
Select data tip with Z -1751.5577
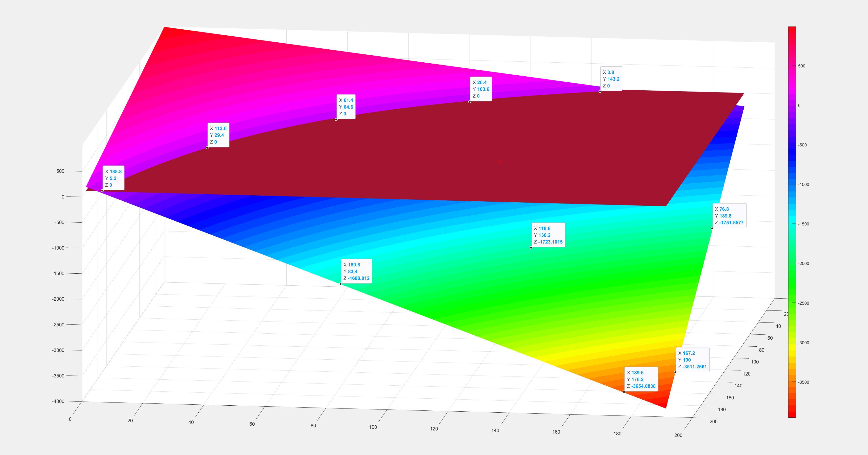(x=729, y=216)
